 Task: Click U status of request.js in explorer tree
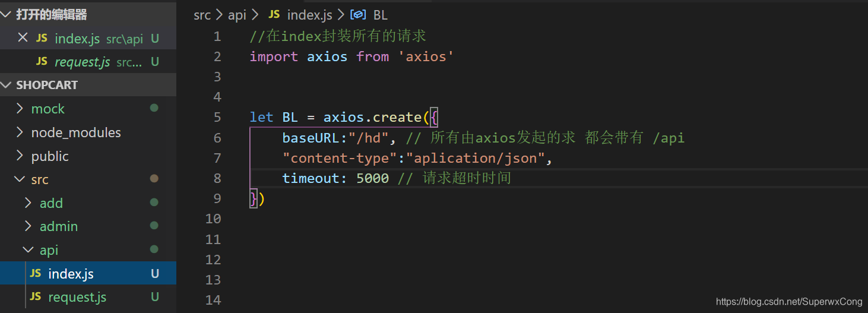[x=155, y=297]
